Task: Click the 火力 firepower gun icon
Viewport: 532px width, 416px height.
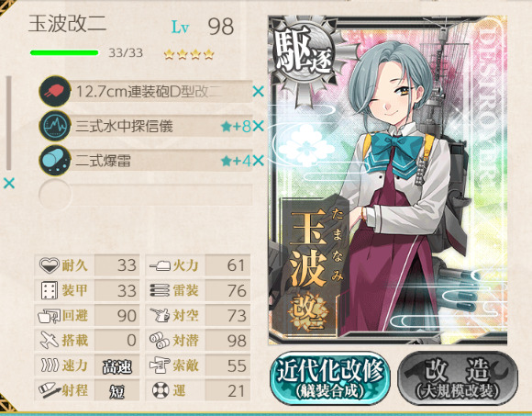Action: tap(161, 265)
